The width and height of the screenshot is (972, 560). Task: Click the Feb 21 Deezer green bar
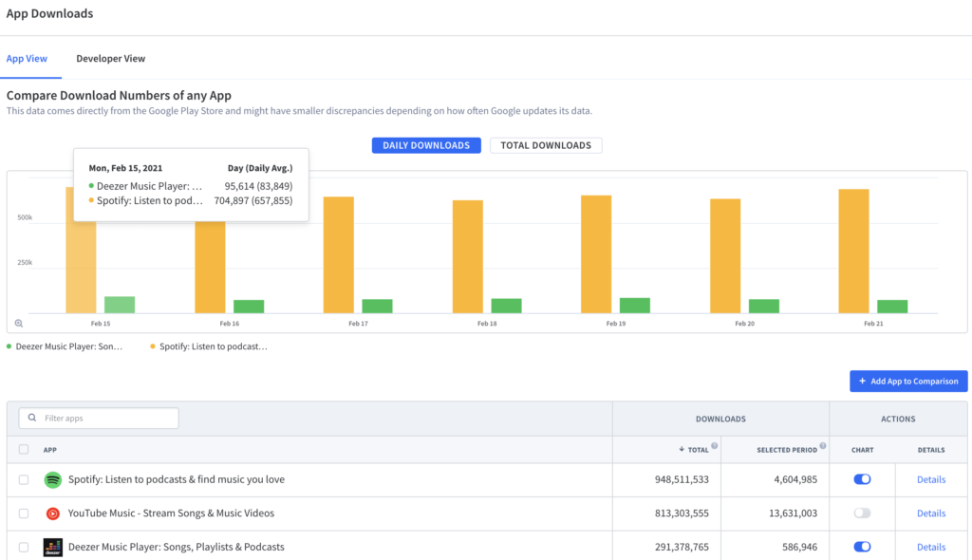tap(892, 307)
